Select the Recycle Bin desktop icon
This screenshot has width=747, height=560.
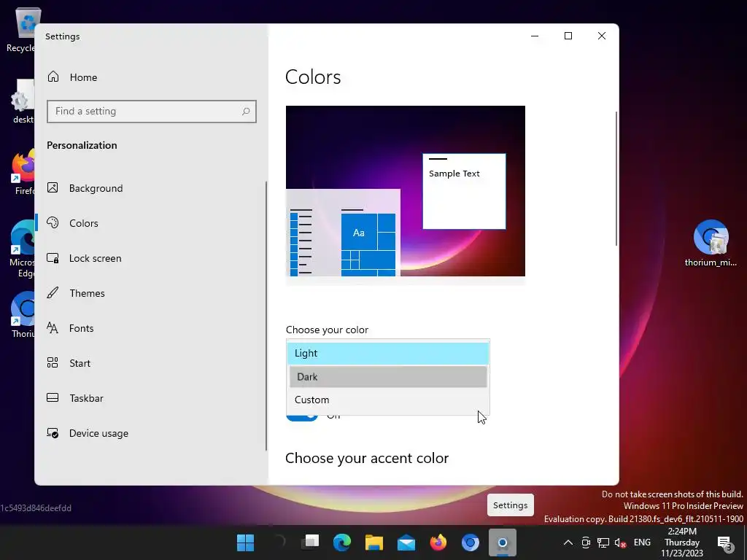coord(21,29)
